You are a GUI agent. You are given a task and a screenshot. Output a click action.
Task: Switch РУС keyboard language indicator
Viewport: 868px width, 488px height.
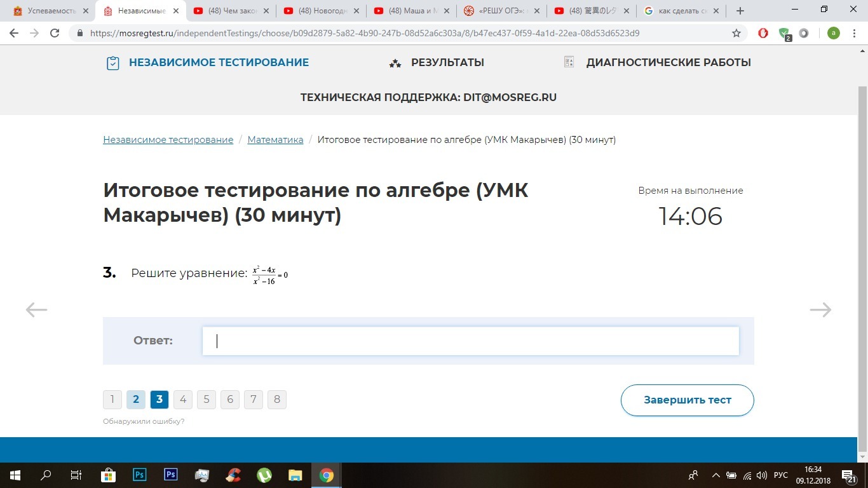coord(781,475)
